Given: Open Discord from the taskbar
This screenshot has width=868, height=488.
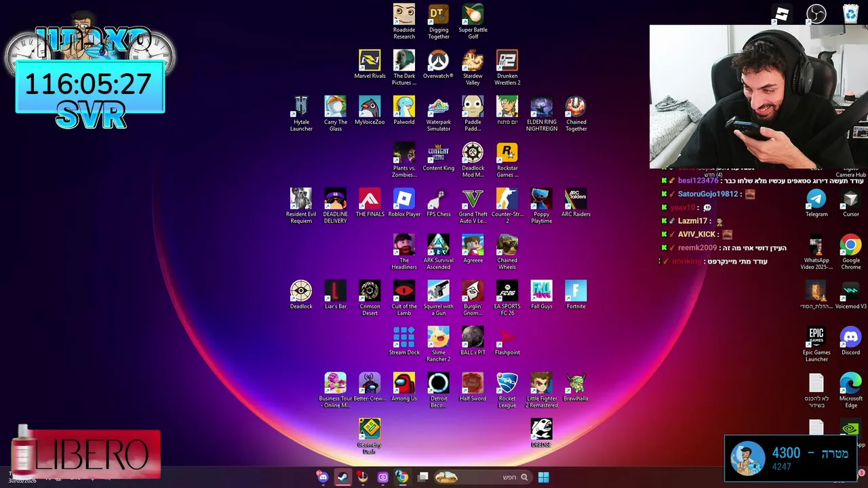Looking at the screenshot, I should (323, 477).
